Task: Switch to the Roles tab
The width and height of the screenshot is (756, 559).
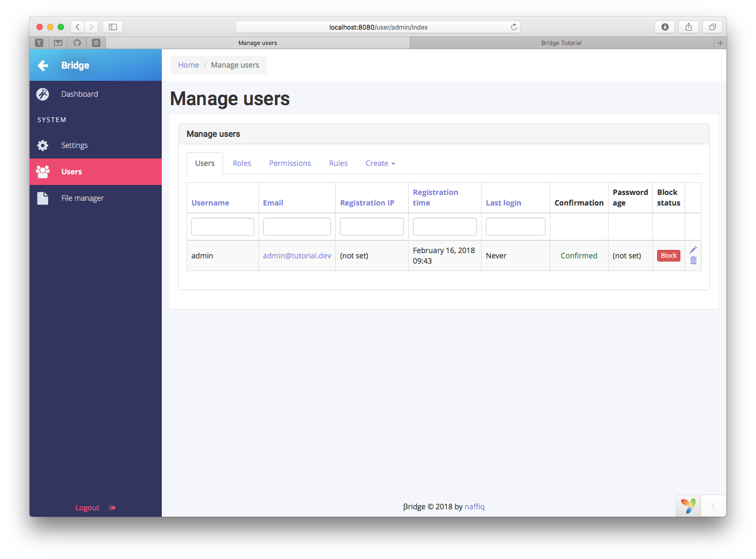Action: [242, 163]
